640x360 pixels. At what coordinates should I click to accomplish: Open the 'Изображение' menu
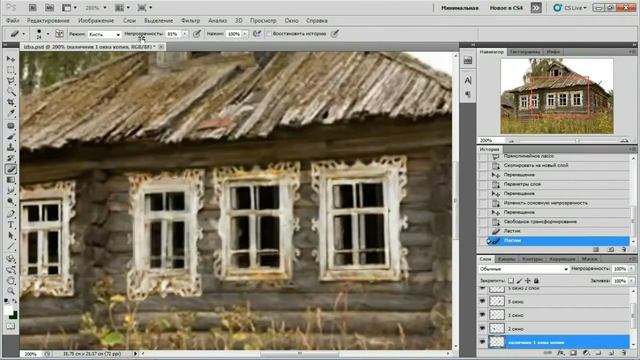[x=96, y=20]
